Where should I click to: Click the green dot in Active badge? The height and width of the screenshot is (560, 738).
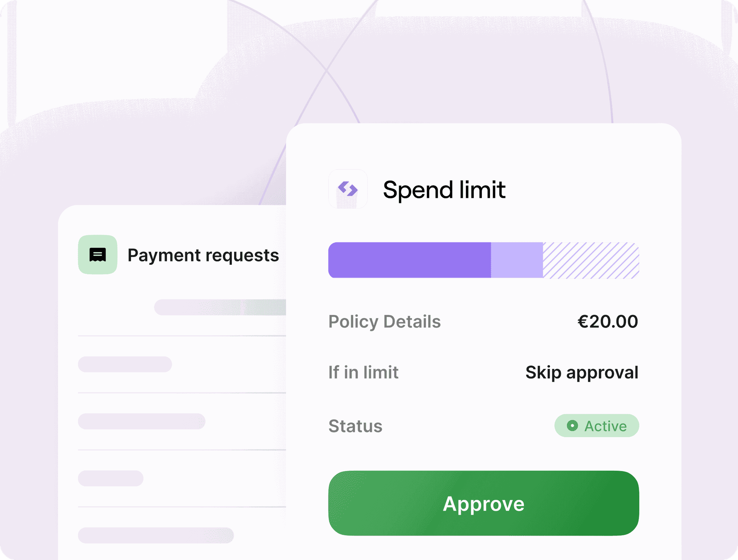click(572, 426)
